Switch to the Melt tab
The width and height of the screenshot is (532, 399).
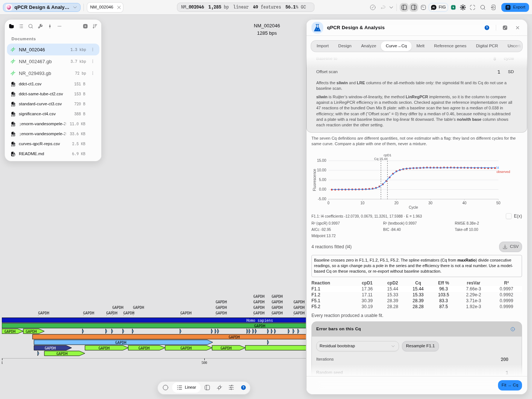coord(420,46)
